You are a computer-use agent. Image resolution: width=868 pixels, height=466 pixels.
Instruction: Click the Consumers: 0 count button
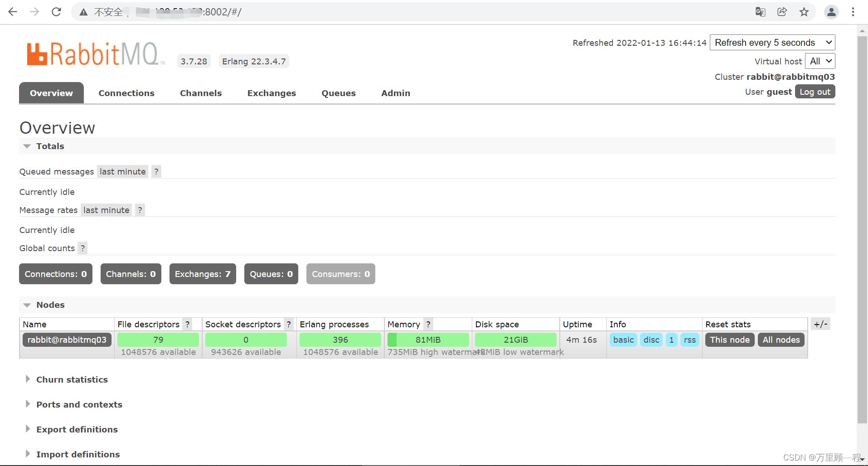(x=341, y=274)
